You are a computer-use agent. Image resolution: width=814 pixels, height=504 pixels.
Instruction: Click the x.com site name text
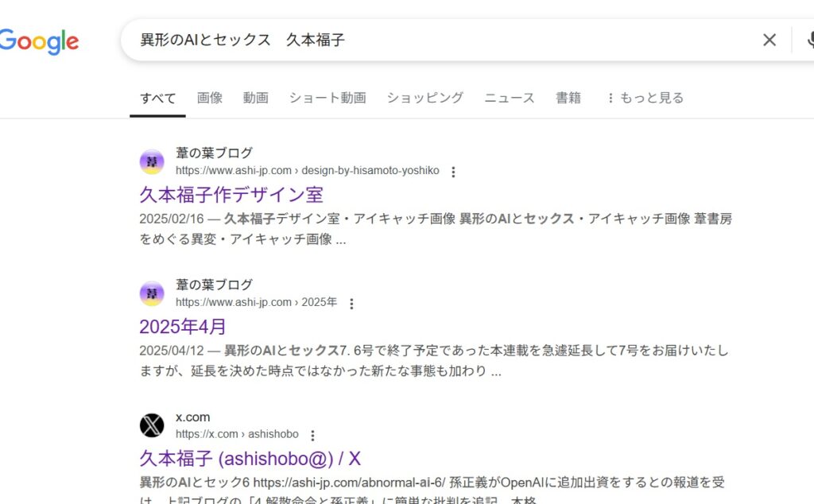(192, 417)
